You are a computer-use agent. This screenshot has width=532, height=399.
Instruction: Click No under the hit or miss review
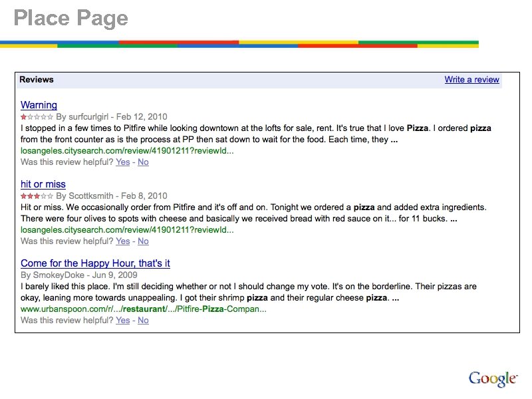[x=143, y=241]
